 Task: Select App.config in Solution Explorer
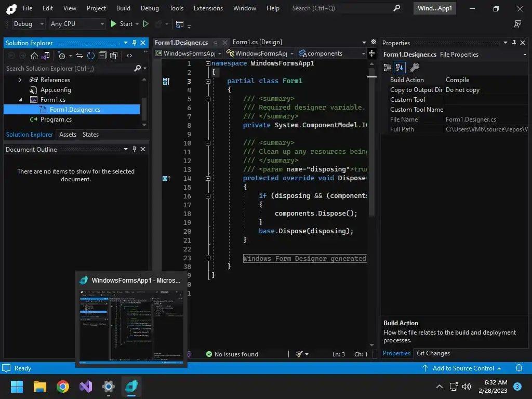(x=56, y=90)
